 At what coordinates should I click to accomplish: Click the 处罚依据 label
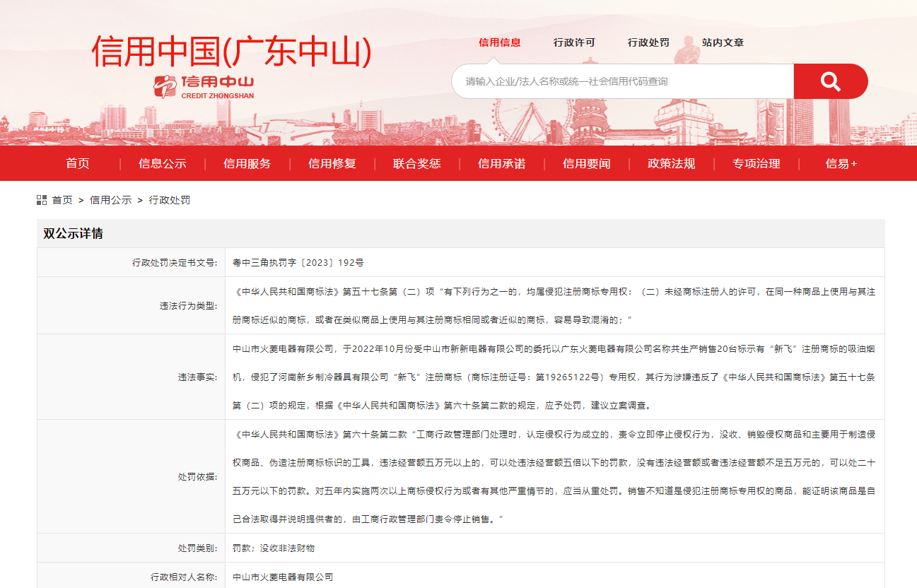[198, 477]
